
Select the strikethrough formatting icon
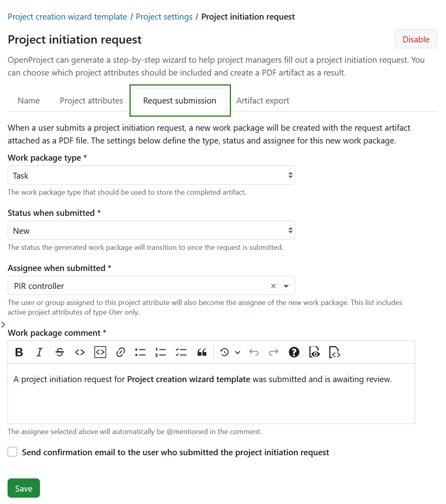pos(60,352)
